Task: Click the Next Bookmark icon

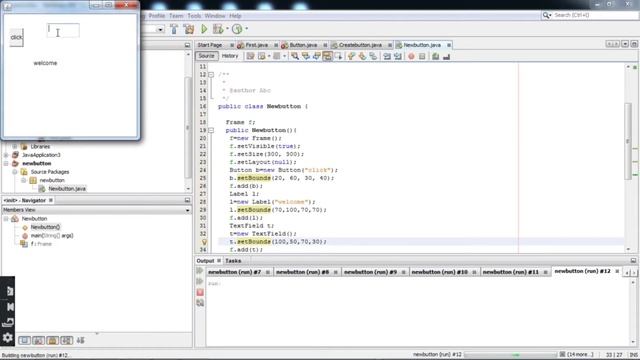Action: [362, 56]
